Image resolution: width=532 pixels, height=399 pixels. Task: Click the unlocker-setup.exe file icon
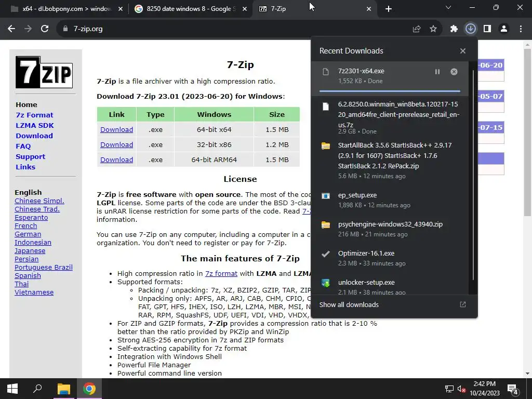(x=326, y=283)
